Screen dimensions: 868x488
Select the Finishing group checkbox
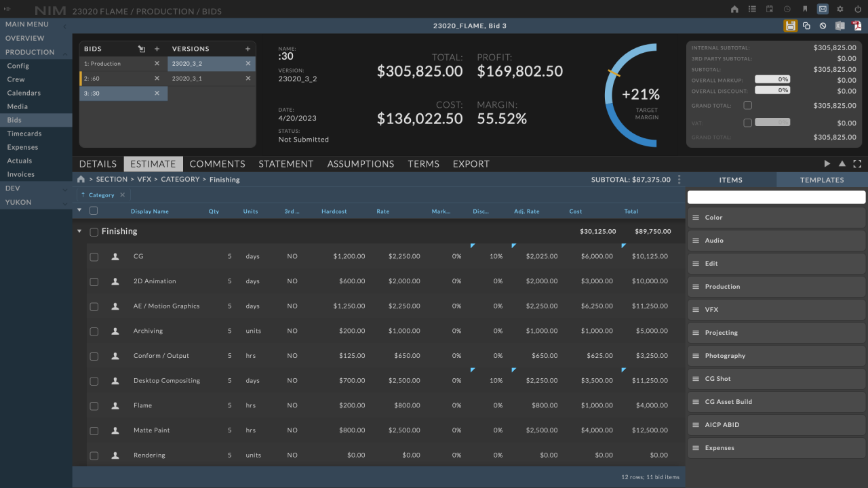(94, 231)
